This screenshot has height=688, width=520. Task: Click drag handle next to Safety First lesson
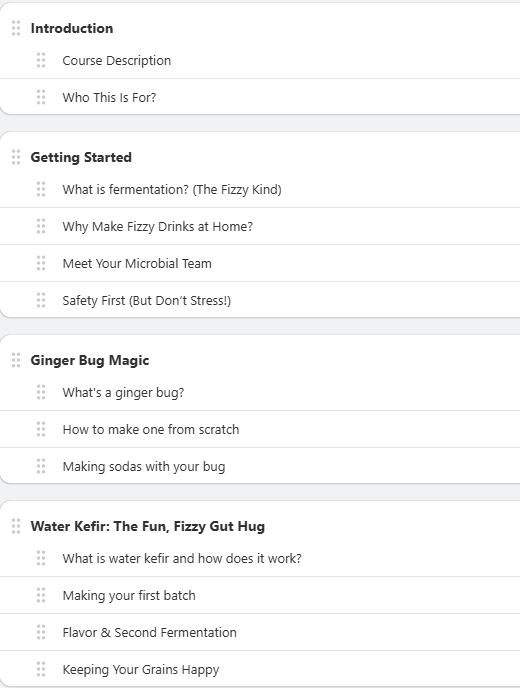click(41, 300)
